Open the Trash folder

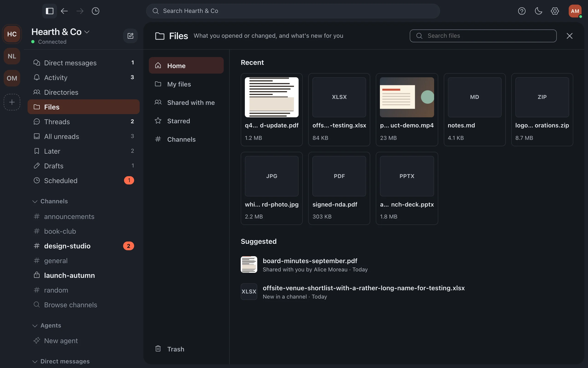click(x=186, y=349)
